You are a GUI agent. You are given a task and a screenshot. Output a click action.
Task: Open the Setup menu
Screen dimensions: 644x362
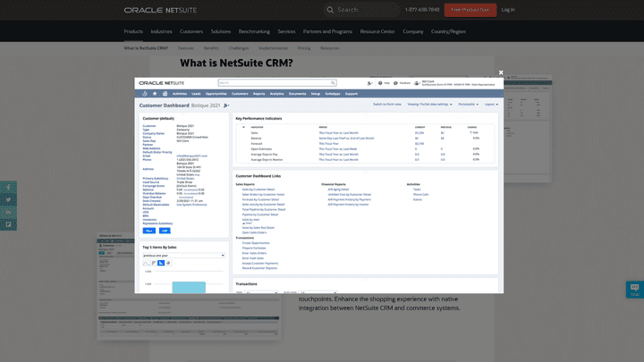[316, 94]
